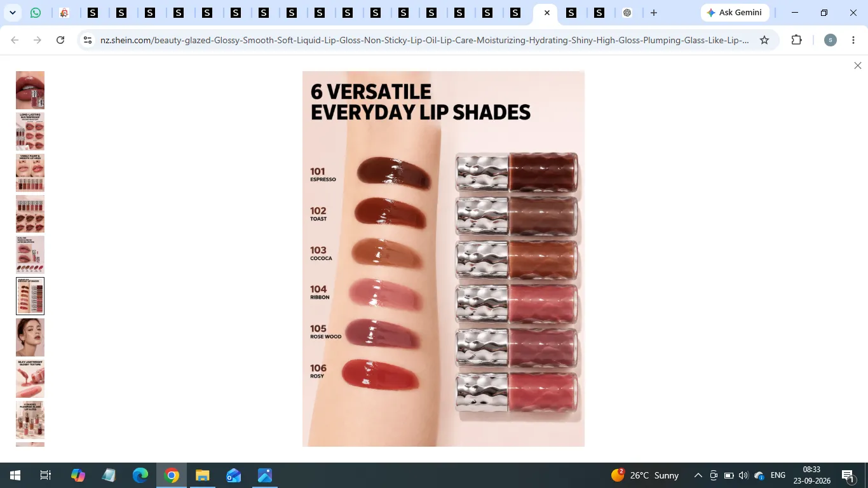Image resolution: width=868 pixels, height=488 pixels.
Task: Open Microsoft Edge from the taskbar
Action: pos(140,475)
